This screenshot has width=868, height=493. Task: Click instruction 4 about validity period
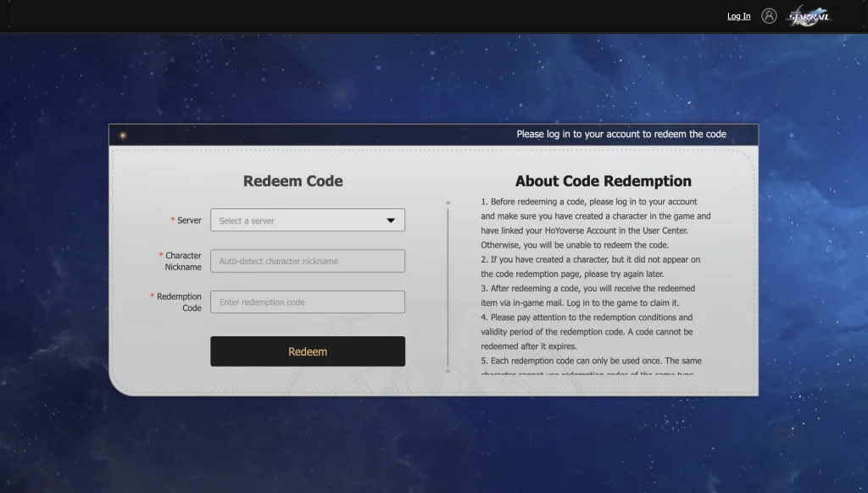[x=587, y=332]
